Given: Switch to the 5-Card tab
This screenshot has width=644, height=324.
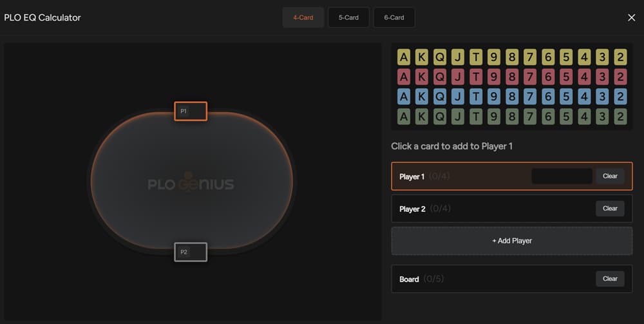Looking at the screenshot, I should (348, 17).
